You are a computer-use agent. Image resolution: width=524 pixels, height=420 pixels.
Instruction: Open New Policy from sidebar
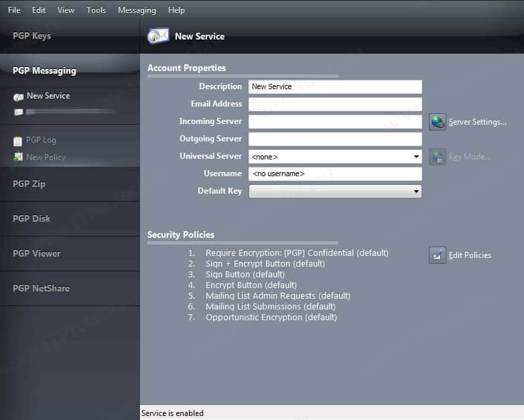(46, 157)
